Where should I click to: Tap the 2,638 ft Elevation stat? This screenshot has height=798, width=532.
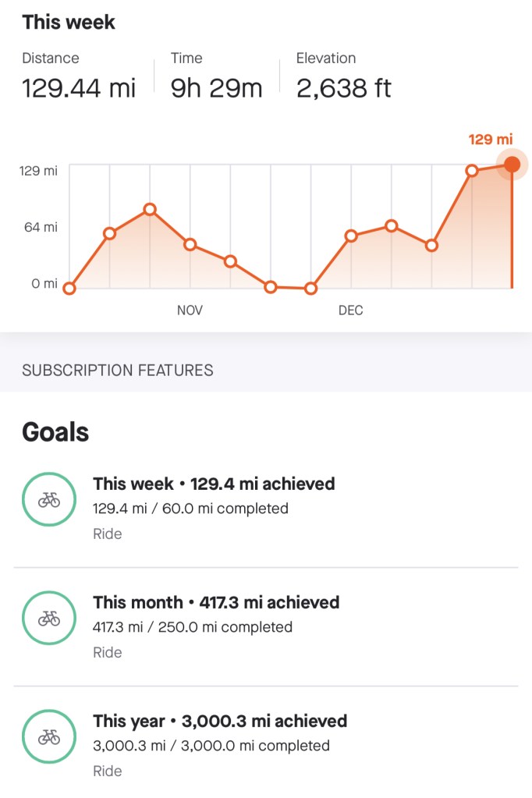click(344, 87)
